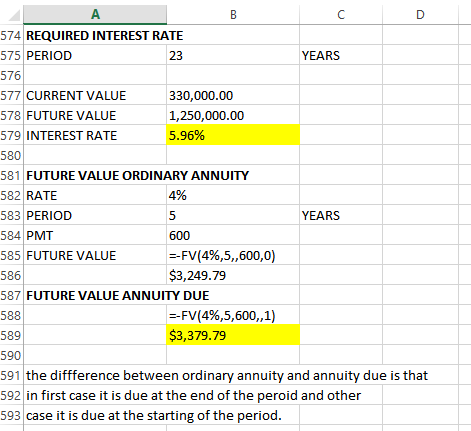Click the row 591 text about annuity difference
The width and height of the screenshot is (471, 431).
pos(227,375)
